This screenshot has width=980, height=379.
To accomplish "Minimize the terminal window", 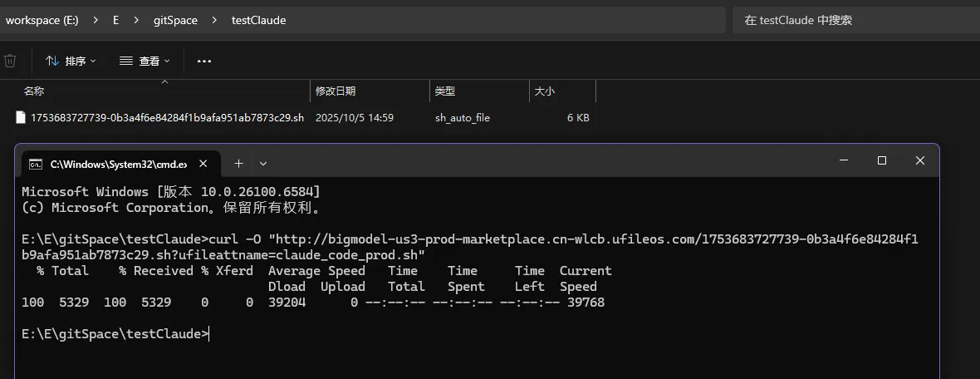I will [x=844, y=160].
